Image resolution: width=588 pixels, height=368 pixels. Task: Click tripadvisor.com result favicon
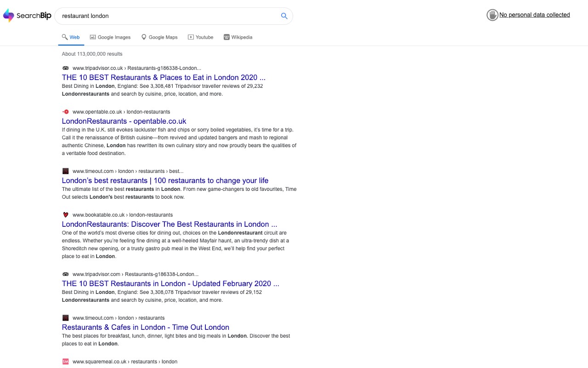point(65,274)
